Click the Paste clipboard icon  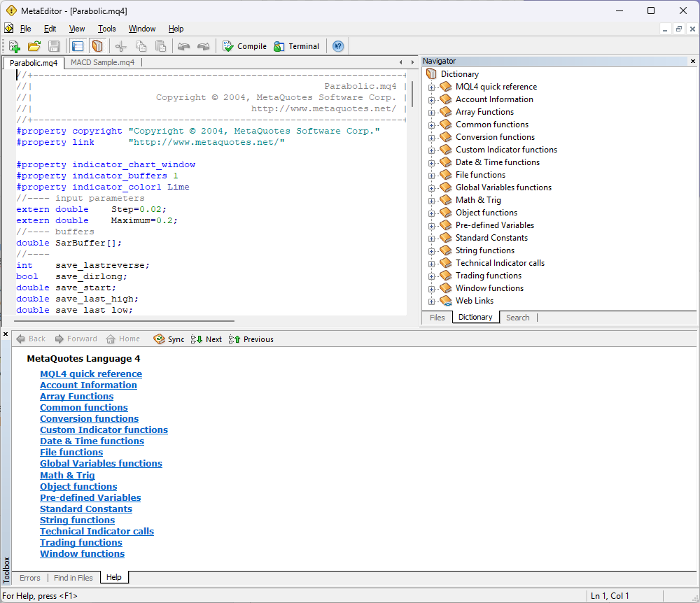(160, 46)
